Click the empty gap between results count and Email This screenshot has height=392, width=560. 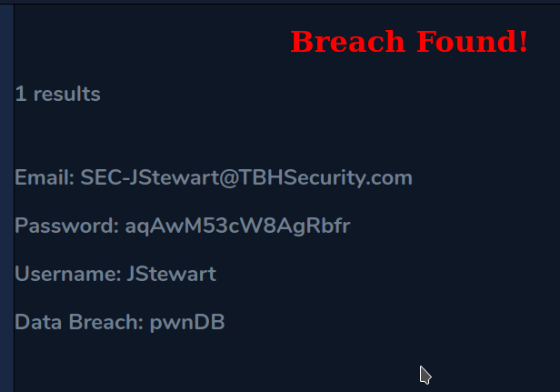click(x=227, y=136)
